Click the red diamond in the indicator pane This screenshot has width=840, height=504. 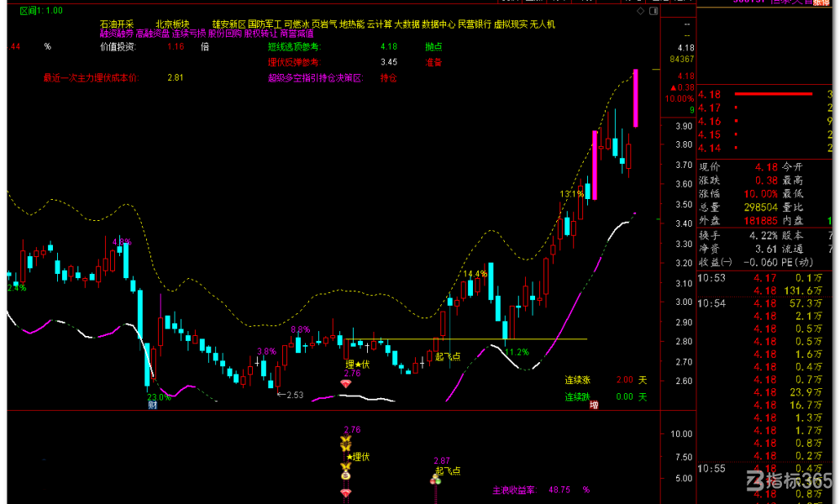pyautogui.click(x=346, y=493)
